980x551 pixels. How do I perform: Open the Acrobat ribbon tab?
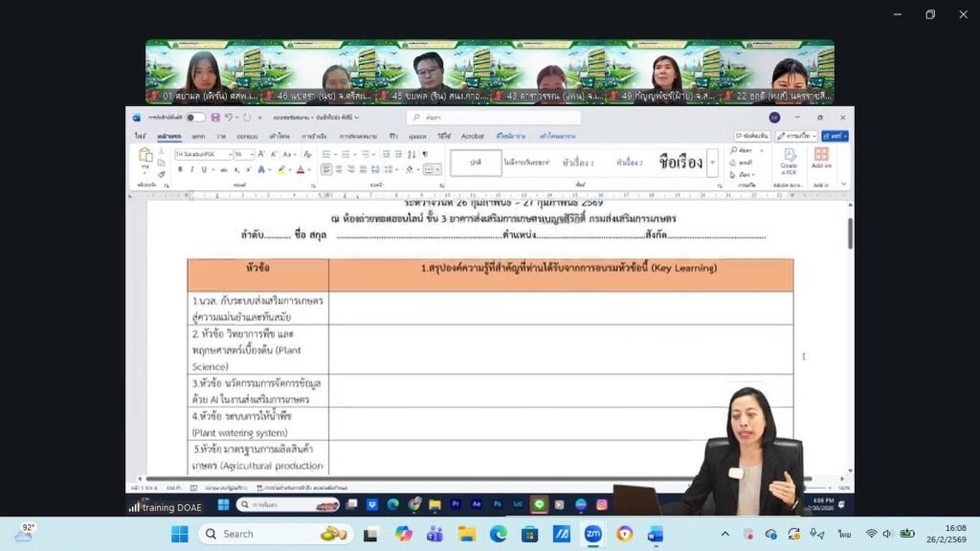click(x=473, y=137)
